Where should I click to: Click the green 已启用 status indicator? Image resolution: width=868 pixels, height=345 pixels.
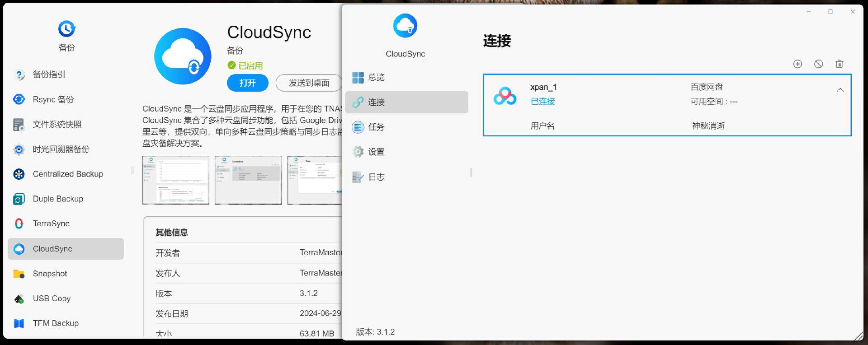[x=245, y=65]
